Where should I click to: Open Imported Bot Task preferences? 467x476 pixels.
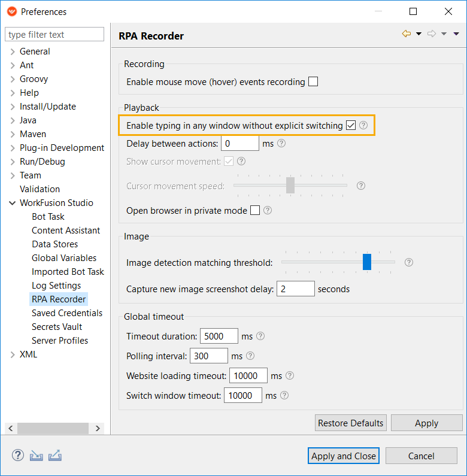pyautogui.click(x=68, y=272)
